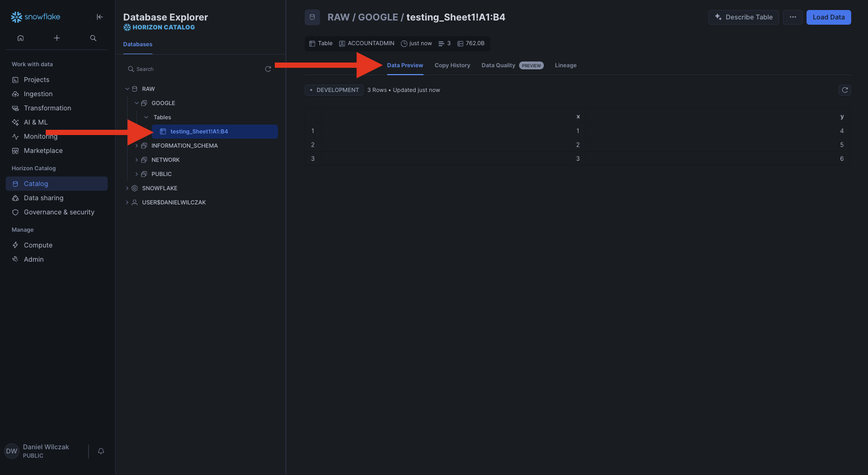Collapse the RAW database node
The image size is (868, 475).
pyautogui.click(x=127, y=89)
